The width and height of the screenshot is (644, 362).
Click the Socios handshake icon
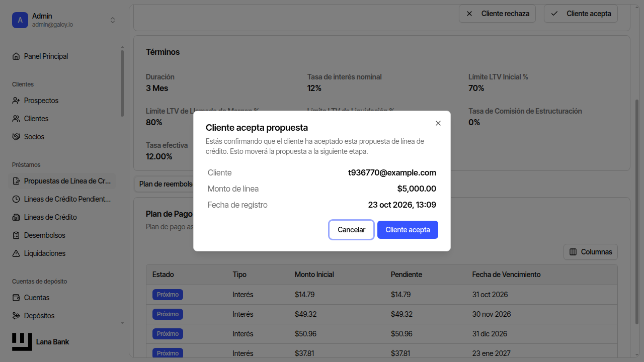[x=16, y=137]
